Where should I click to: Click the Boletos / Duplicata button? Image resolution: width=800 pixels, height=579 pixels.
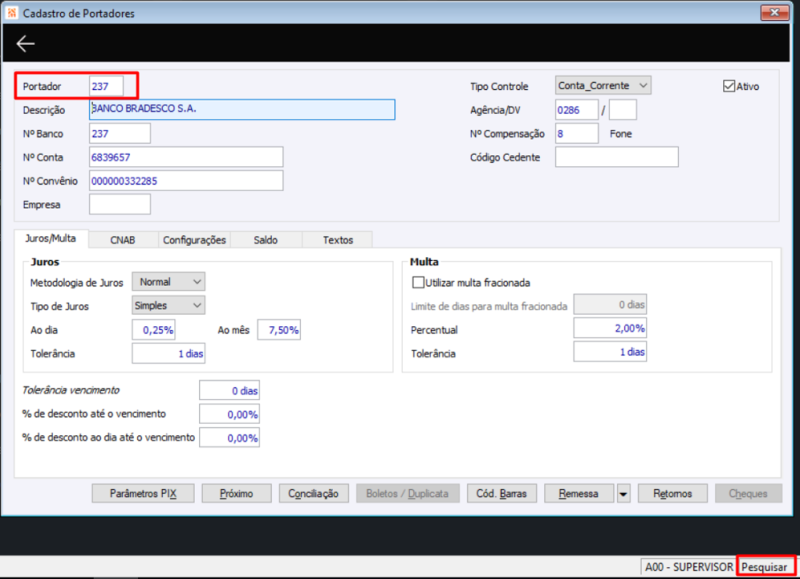point(407,493)
